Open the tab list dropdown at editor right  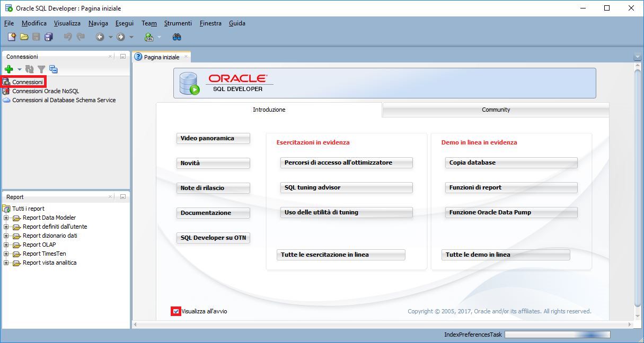[637, 57]
